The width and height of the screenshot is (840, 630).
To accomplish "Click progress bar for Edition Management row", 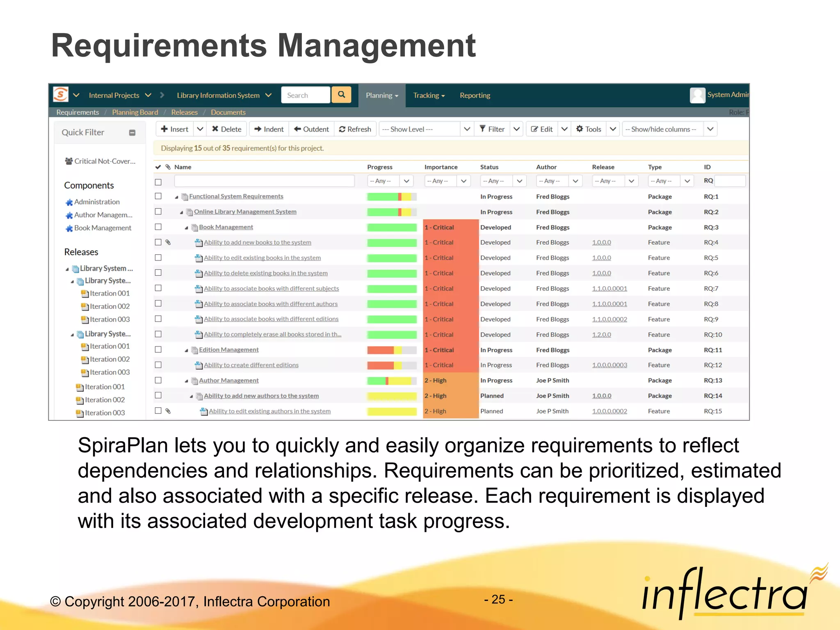I will pyautogui.click(x=392, y=350).
